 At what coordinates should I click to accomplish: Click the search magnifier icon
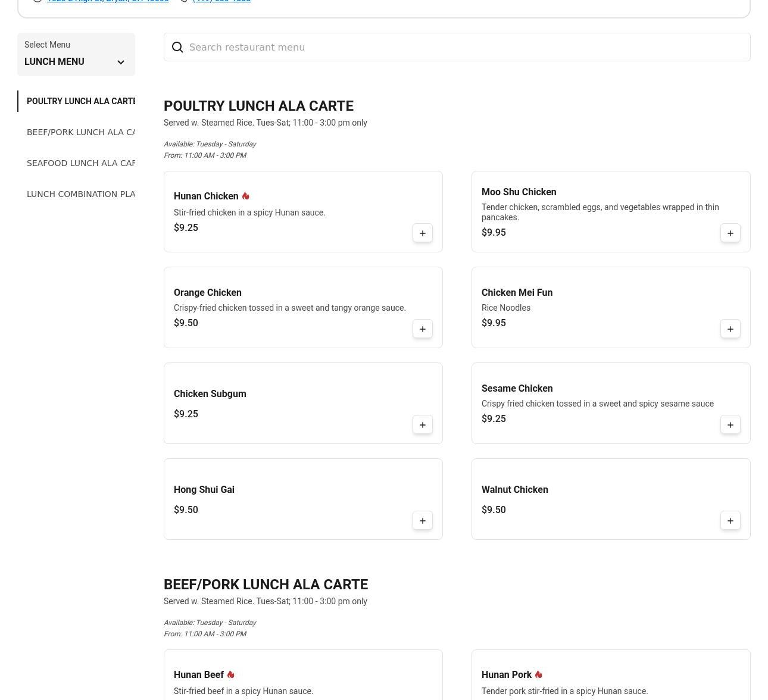(177, 48)
